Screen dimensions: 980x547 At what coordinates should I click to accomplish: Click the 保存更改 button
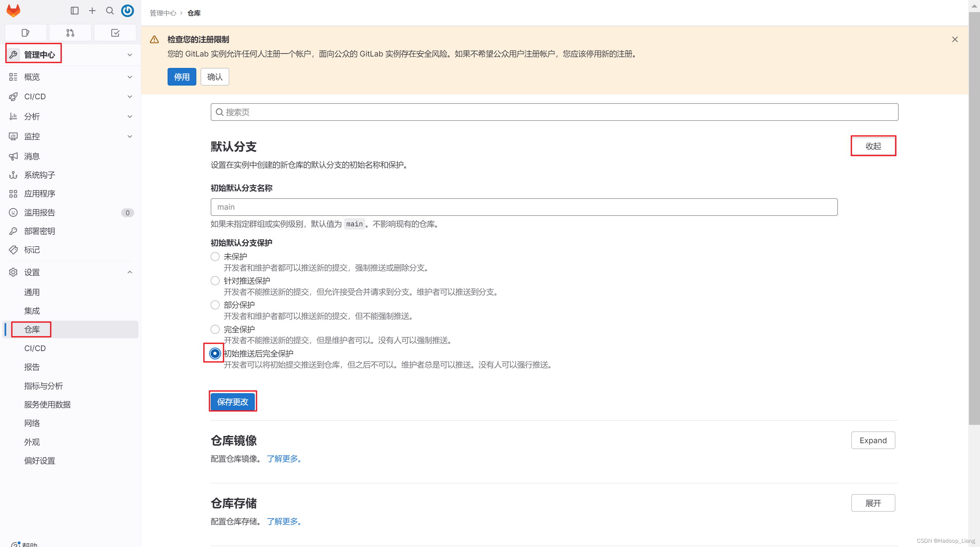click(x=233, y=401)
